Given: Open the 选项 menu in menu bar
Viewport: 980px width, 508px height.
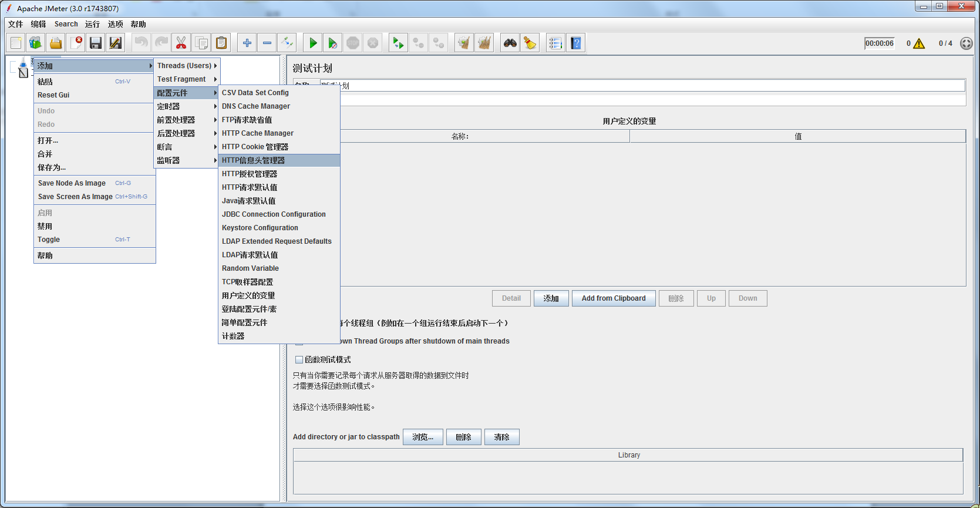Looking at the screenshot, I should (x=116, y=24).
